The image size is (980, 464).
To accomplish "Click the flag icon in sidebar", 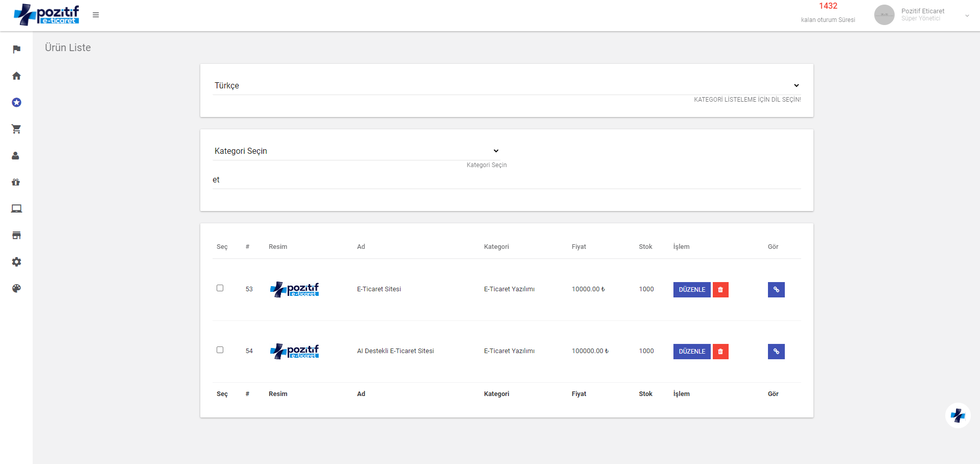I will (16, 49).
